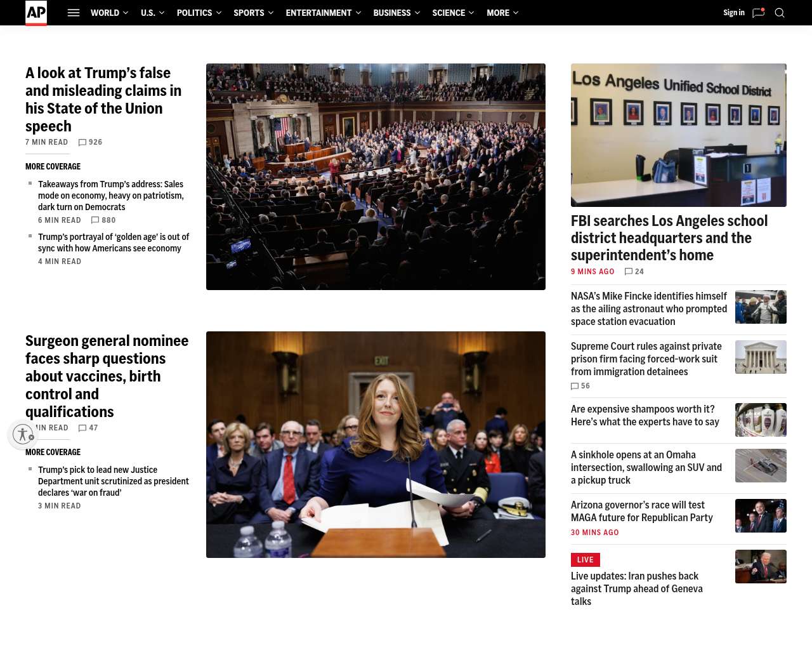Open the hamburger navigation menu
Viewport: 812px width, 650px height.
tap(74, 13)
